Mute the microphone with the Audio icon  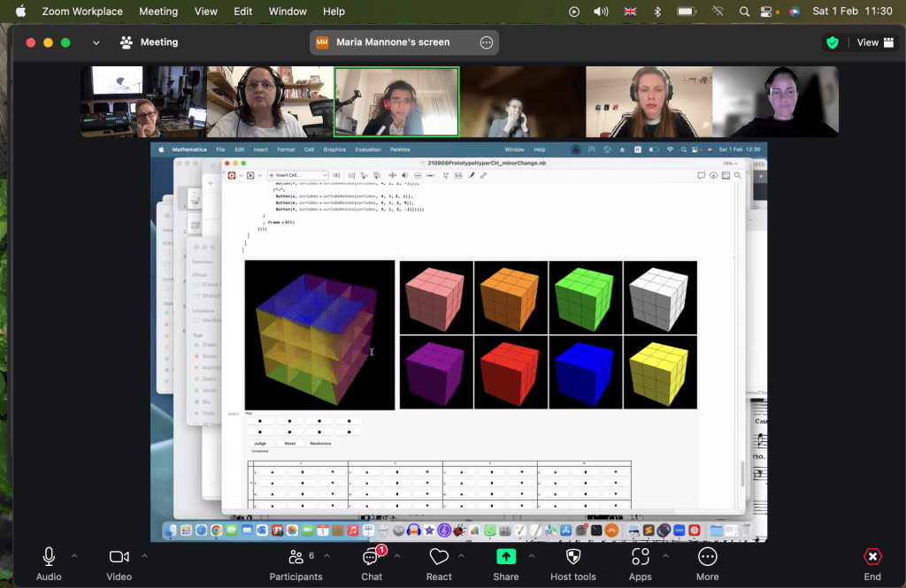coord(49,556)
